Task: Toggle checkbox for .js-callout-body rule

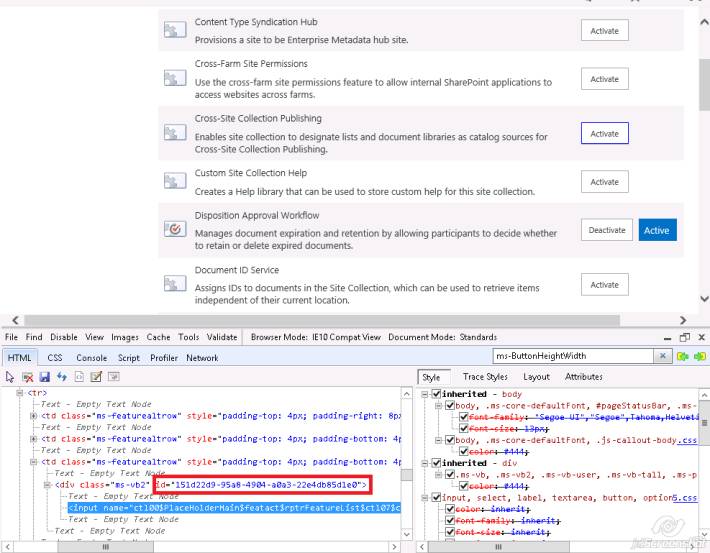Action: click(x=450, y=440)
